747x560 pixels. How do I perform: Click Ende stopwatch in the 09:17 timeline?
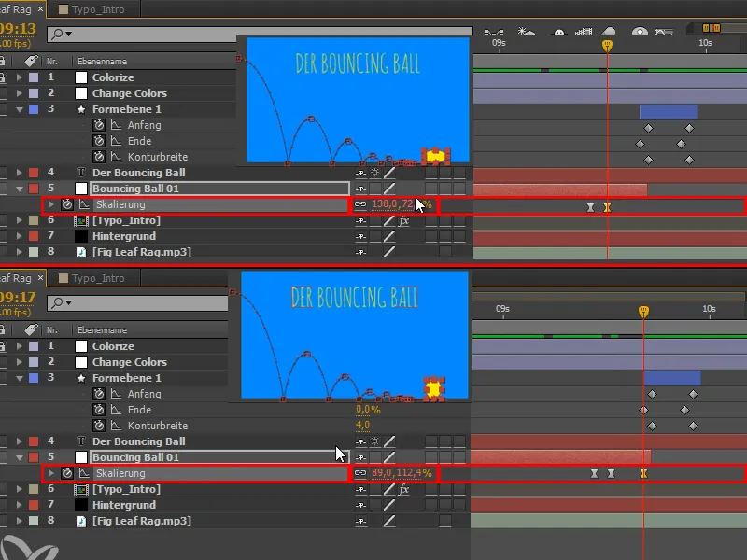[99, 410]
